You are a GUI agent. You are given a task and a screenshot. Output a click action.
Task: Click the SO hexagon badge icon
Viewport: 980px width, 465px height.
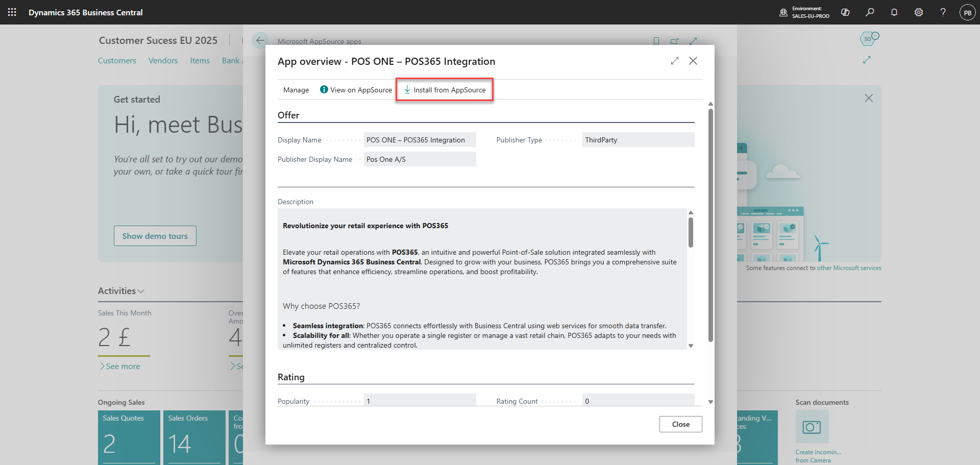pos(869,39)
